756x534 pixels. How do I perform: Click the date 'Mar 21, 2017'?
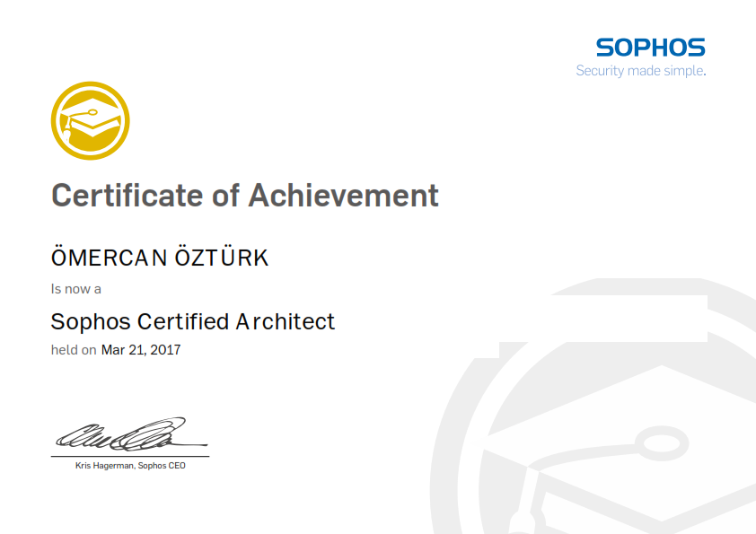click(x=141, y=350)
